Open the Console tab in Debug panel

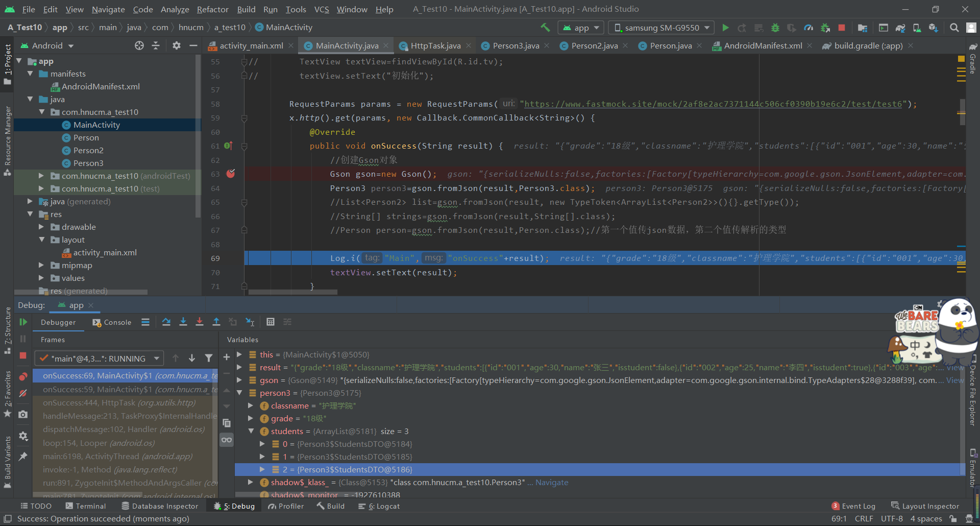tap(112, 322)
